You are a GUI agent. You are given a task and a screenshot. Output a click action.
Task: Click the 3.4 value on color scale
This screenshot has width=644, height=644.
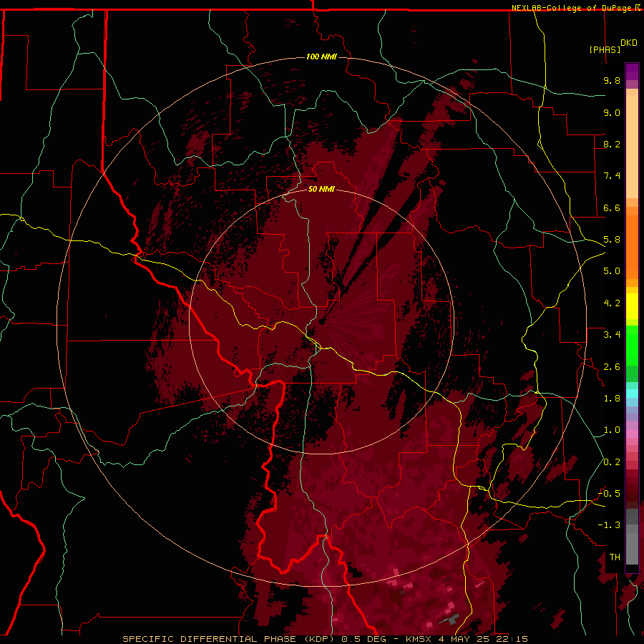pyautogui.click(x=612, y=335)
